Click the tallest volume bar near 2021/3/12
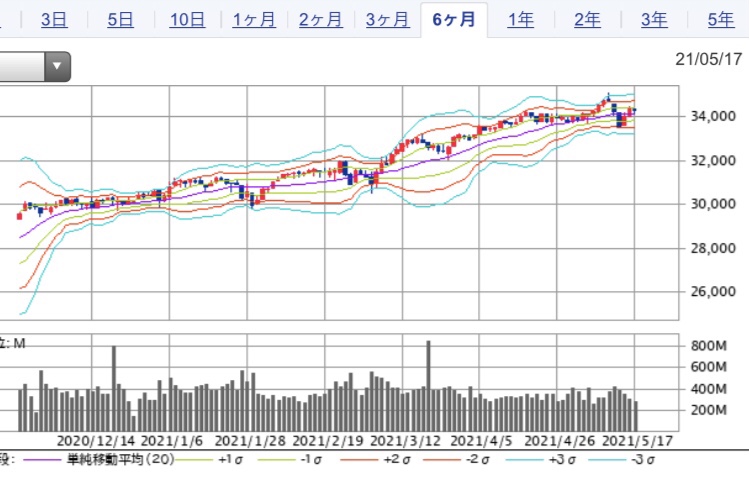749x484 pixels. [x=428, y=386]
